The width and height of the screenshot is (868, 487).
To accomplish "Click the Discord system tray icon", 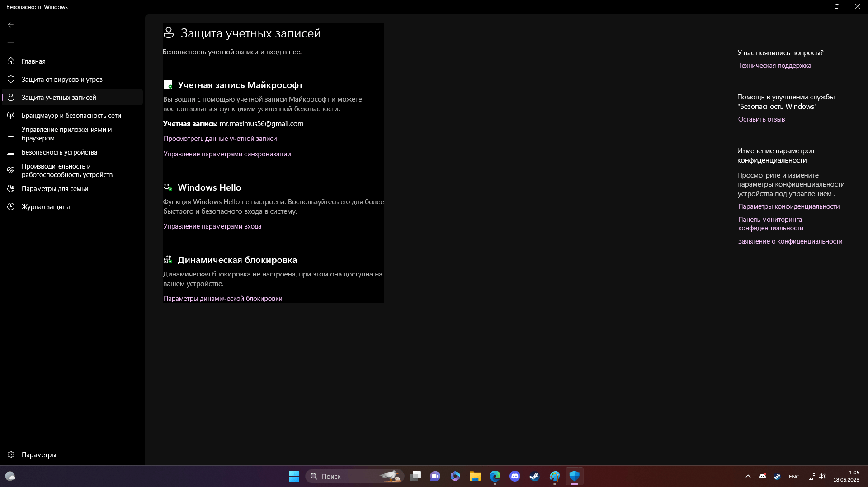I will [x=763, y=476].
